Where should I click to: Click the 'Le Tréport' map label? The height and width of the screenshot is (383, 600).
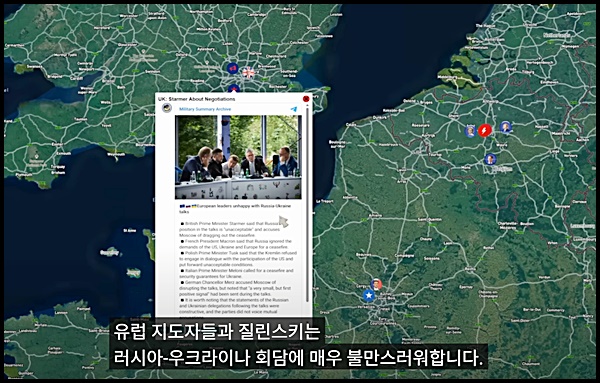324,202
